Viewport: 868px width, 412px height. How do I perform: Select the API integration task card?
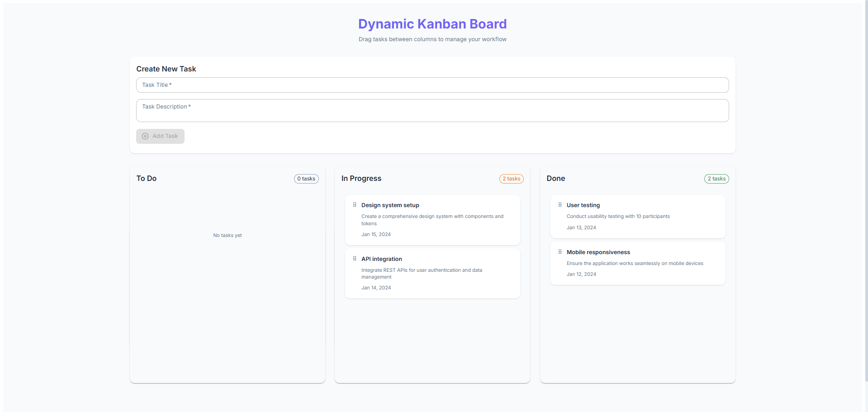pos(432,273)
